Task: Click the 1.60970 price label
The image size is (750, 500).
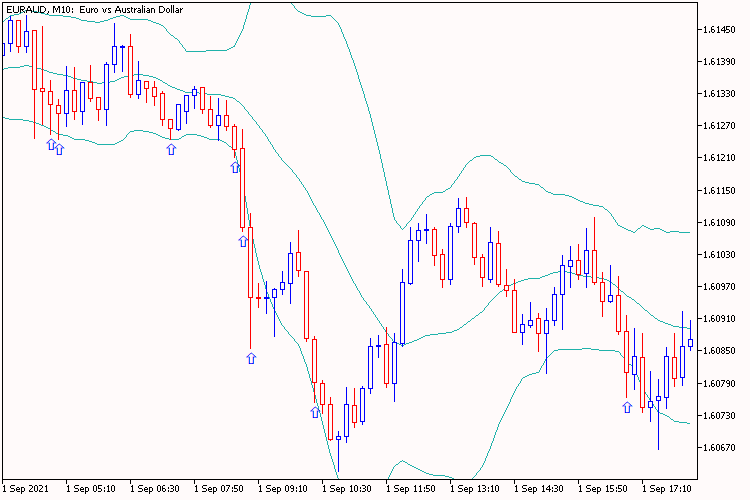Action: pos(719,287)
